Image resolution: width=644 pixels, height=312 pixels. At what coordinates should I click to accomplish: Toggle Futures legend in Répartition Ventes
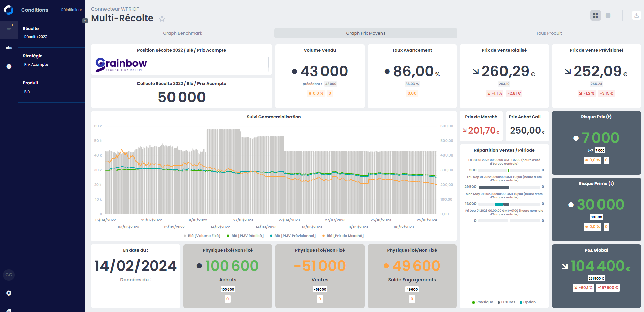pos(506,302)
